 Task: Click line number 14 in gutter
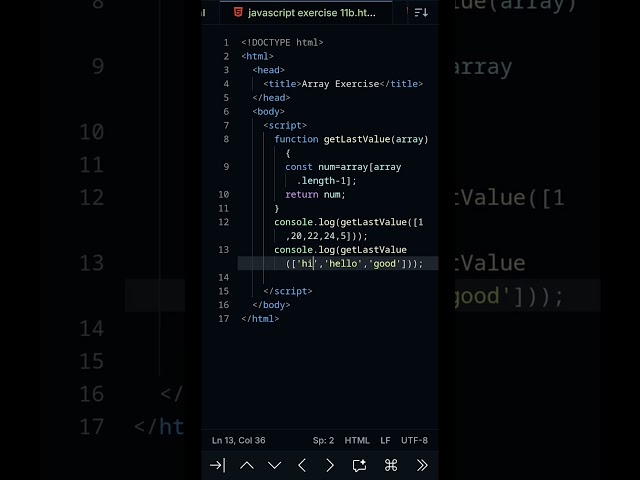click(224, 278)
